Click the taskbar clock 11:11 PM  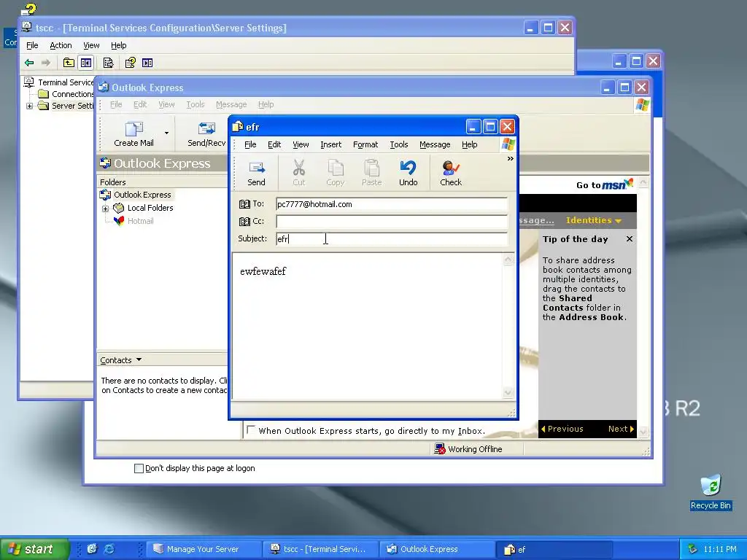pyautogui.click(x=720, y=549)
